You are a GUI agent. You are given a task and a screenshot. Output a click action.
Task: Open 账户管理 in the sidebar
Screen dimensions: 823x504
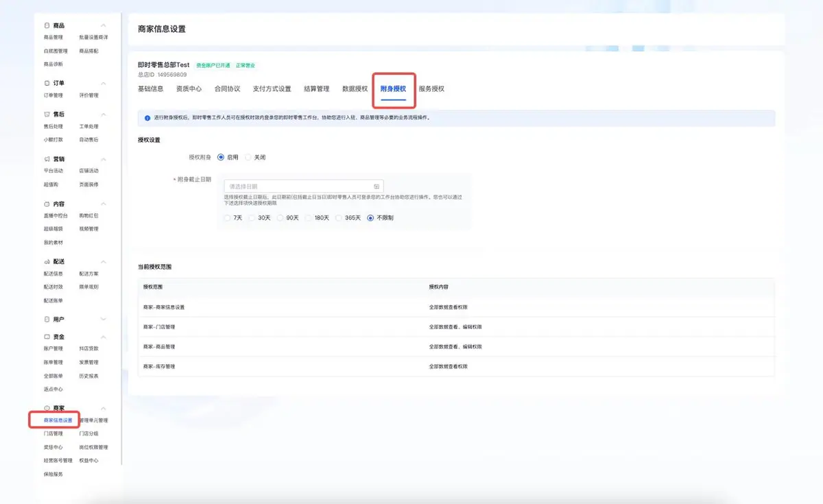[x=53, y=348]
